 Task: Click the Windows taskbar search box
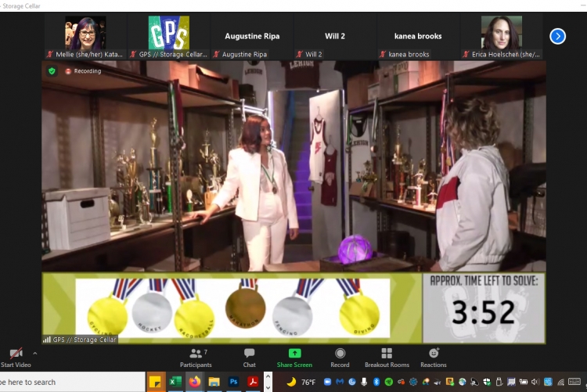click(70, 382)
